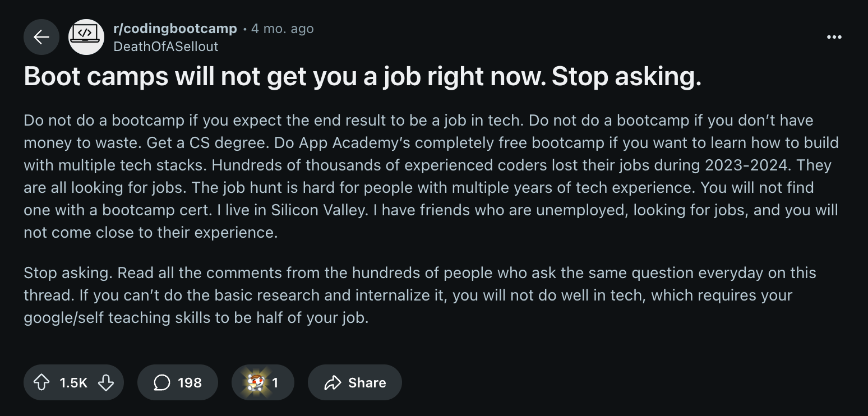Go back using the arrow button
The height and width of the screenshot is (416, 868).
41,37
